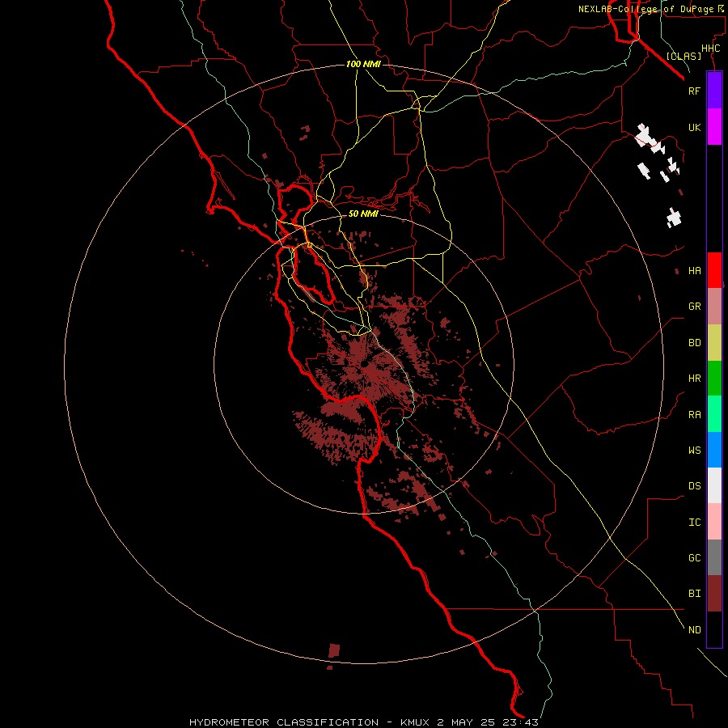The width and height of the screenshot is (728, 728).
Task: Click the RA light green legend swatch
Action: 714,414
